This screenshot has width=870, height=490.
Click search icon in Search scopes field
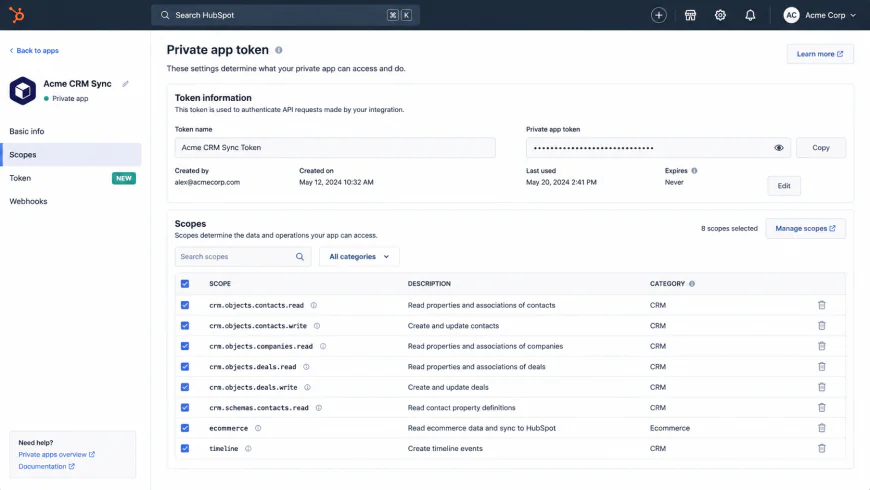tap(300, 256)
